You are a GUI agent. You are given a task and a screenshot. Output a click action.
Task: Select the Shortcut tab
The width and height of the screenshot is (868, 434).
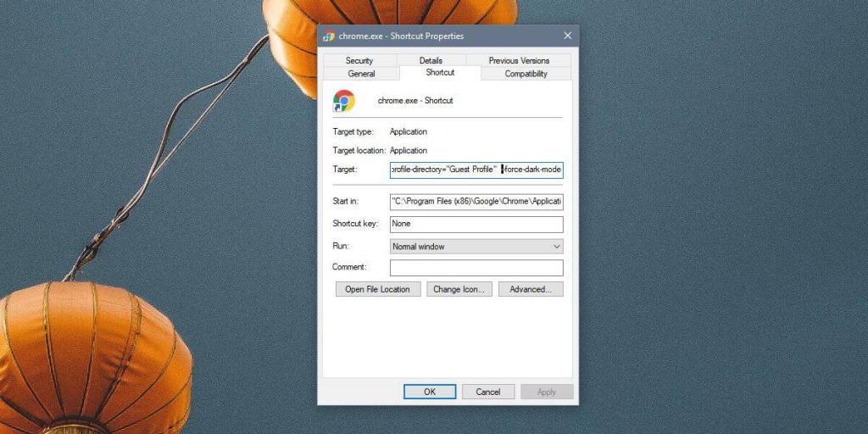(440, 73)
